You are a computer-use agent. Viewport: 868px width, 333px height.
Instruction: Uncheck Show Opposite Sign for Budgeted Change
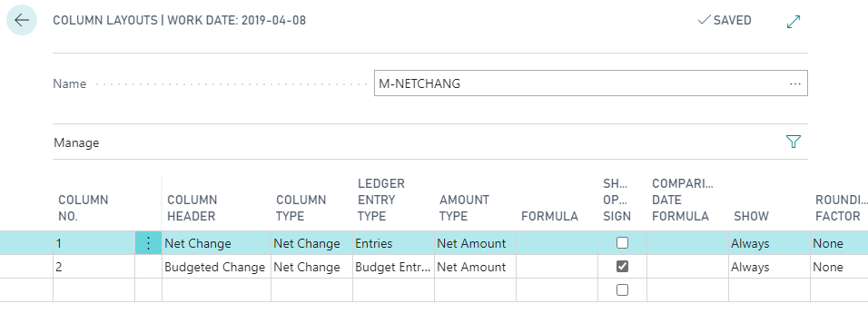coord(622,267)
